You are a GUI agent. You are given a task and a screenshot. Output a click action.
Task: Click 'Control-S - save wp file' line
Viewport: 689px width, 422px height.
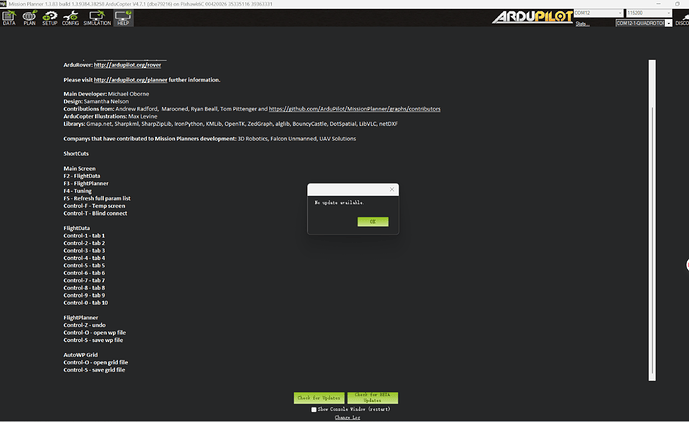pyautogui.click(x=93, y=340)
